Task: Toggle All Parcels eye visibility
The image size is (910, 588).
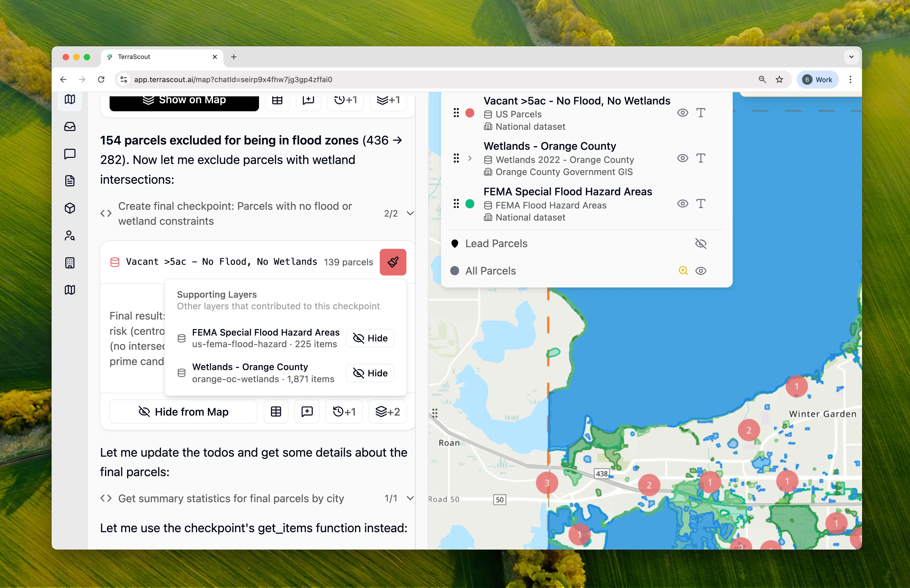Action: (700, 271)
